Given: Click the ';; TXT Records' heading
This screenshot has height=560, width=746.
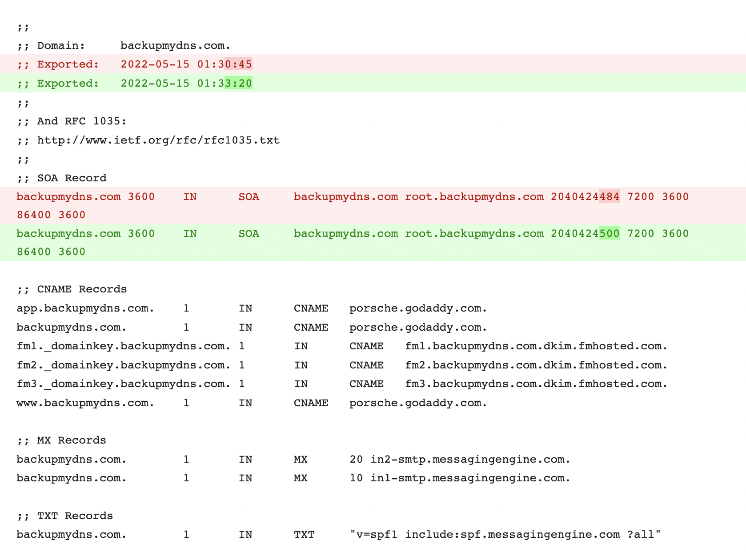Looking at the screenshot, I should [x=65, y=516].
